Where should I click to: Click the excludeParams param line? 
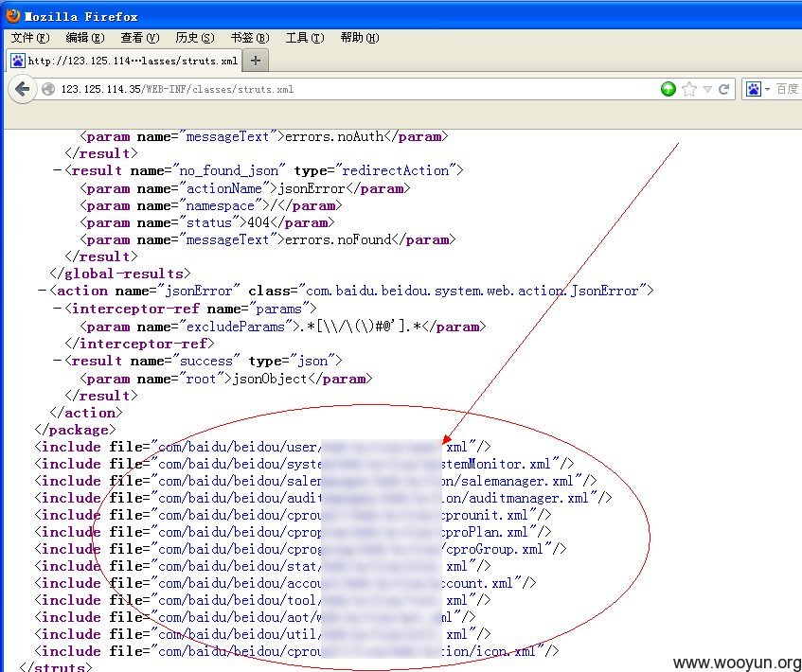pos(282,327)
